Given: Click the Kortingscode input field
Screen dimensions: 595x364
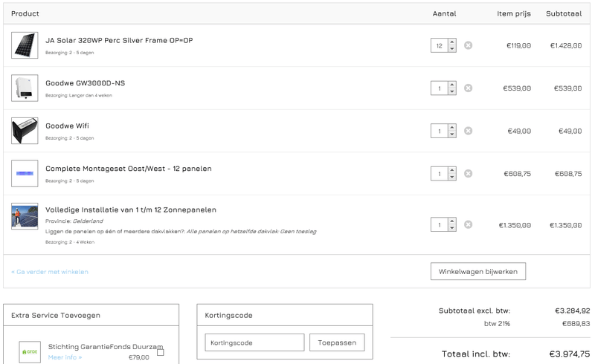Looking at the screenshot, I should tap(254, 342).
